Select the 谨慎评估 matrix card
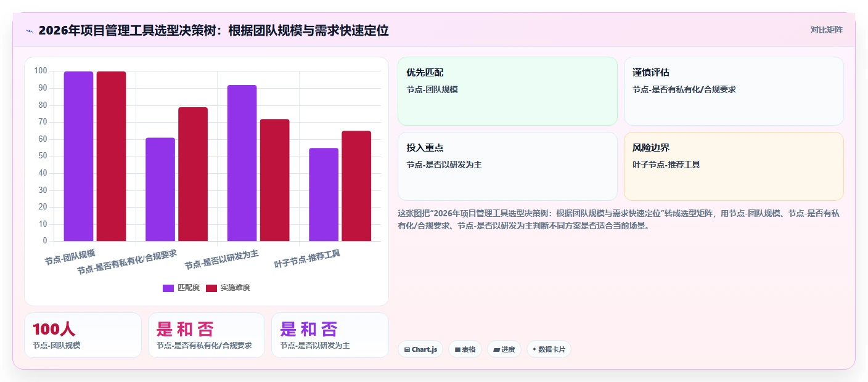 (734, 91)
